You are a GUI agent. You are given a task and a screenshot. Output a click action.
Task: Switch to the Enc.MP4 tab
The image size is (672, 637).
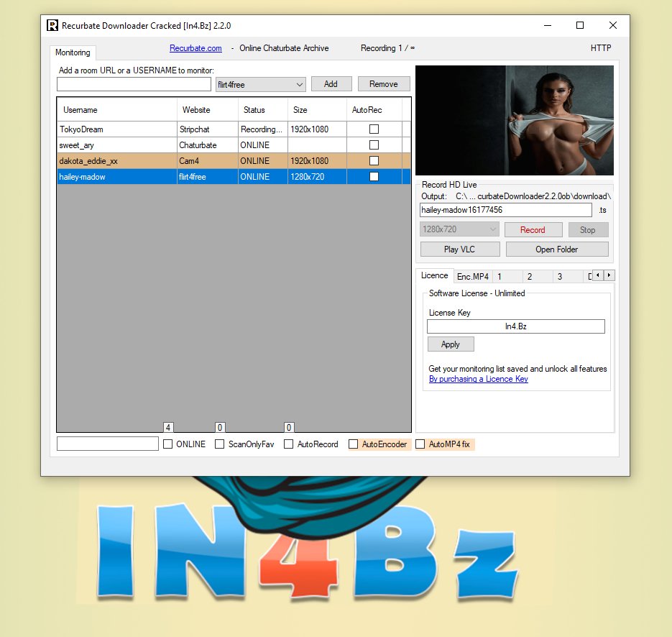click(473, 277)
